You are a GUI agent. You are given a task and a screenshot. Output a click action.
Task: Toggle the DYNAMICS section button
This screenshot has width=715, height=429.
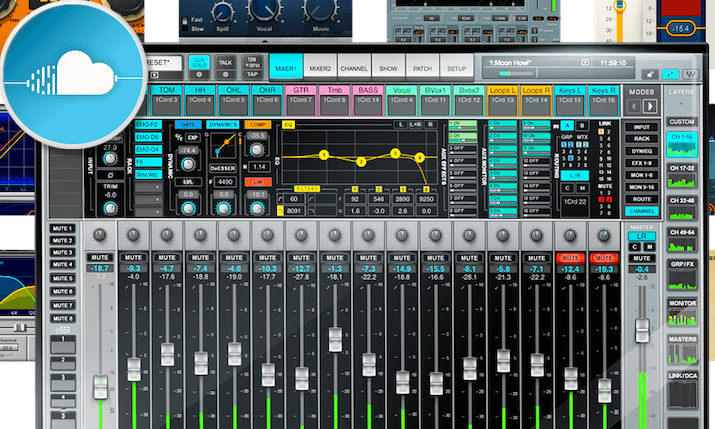[223, 124]
